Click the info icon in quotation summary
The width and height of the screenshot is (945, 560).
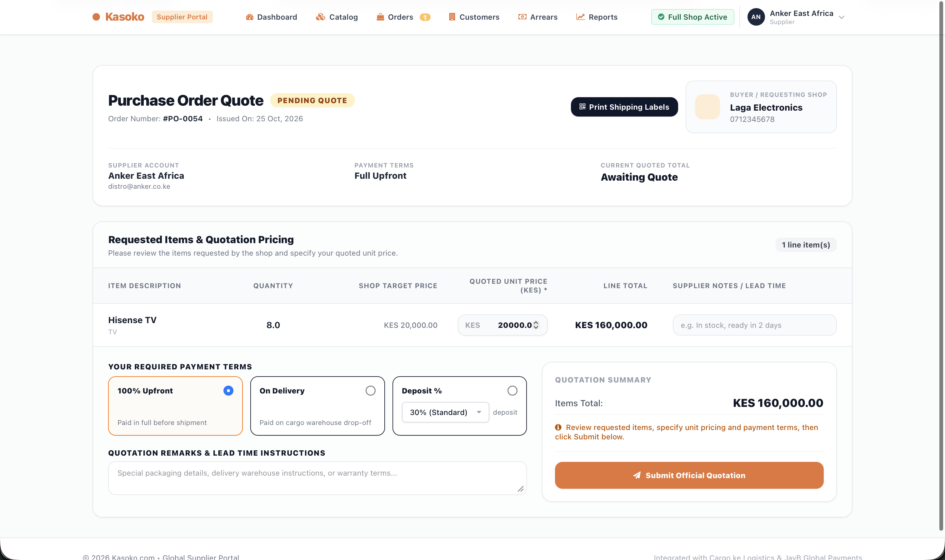coord(558,427)
